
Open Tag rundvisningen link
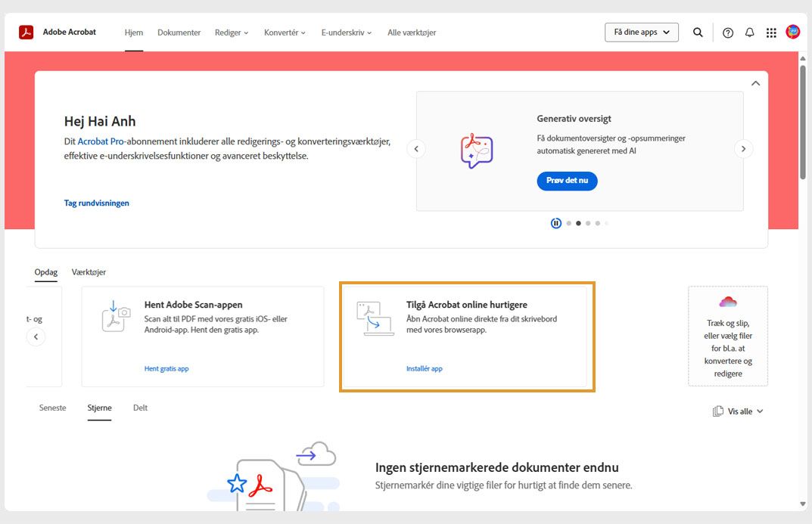click(x=97, y=203)
